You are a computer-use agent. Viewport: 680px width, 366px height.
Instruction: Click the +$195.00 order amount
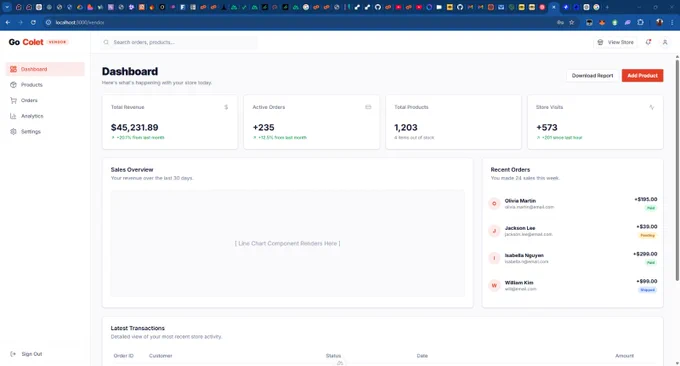646,199
